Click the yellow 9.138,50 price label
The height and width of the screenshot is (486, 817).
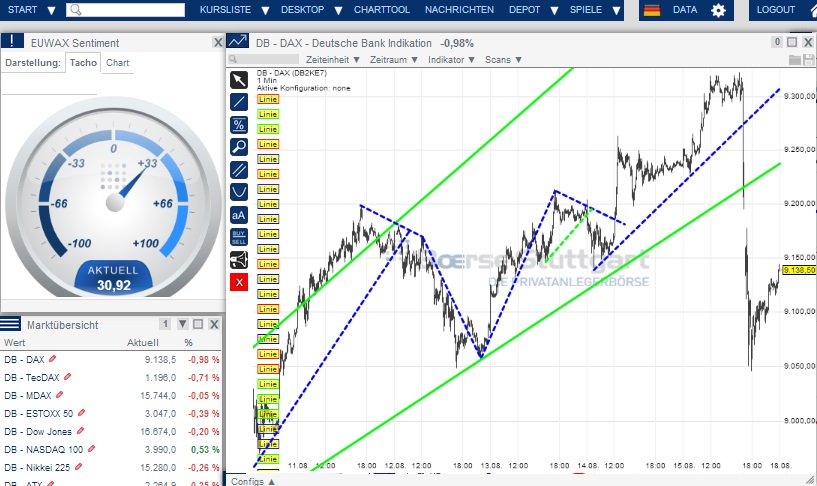799,270
